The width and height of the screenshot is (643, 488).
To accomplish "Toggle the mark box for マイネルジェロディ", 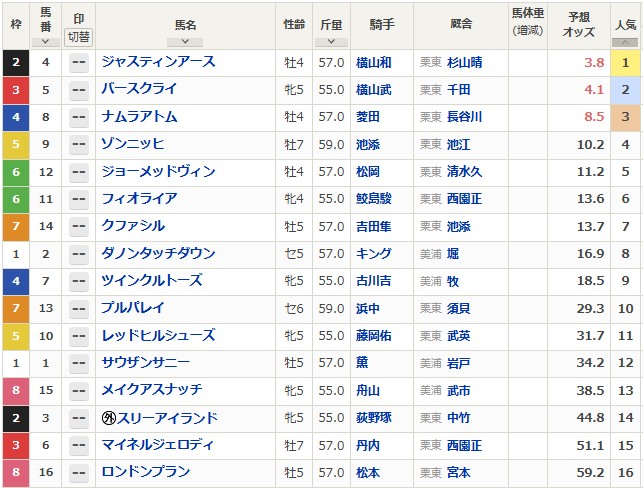I will [78, 445].
